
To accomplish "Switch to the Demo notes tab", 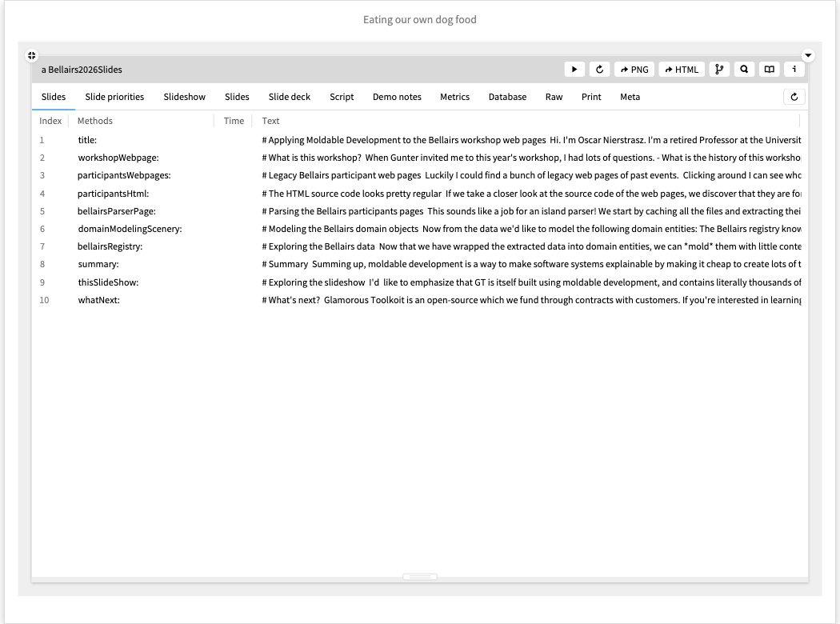I will point(397,97).
